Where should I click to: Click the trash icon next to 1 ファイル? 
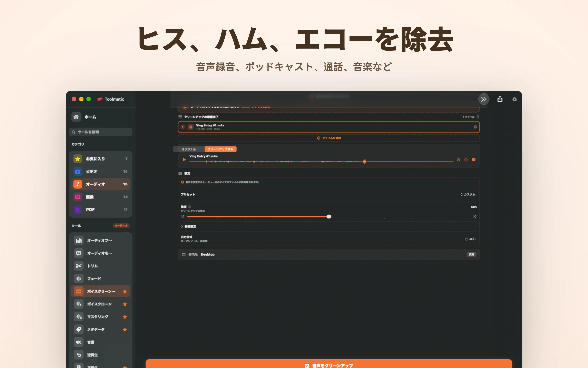click(x=478, y=117)
